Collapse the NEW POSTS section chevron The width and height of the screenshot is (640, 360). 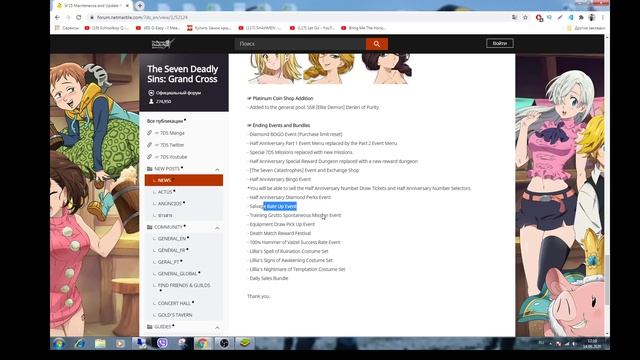217,169
